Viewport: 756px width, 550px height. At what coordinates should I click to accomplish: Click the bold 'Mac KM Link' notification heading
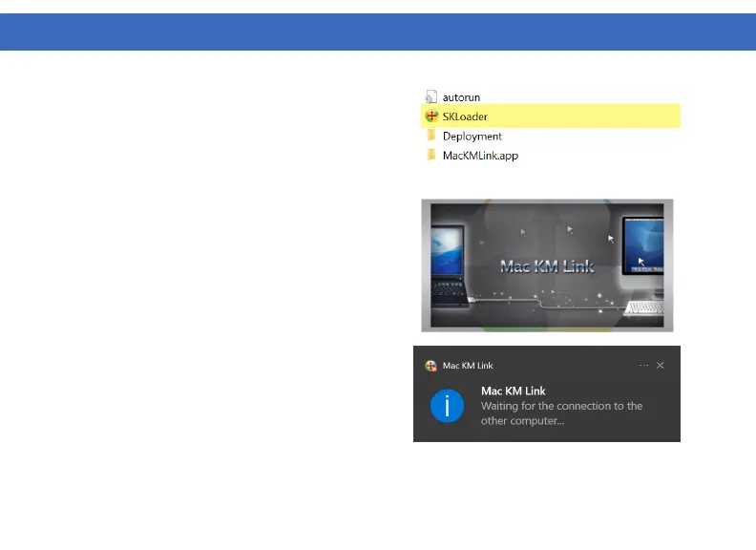[513, 391]
